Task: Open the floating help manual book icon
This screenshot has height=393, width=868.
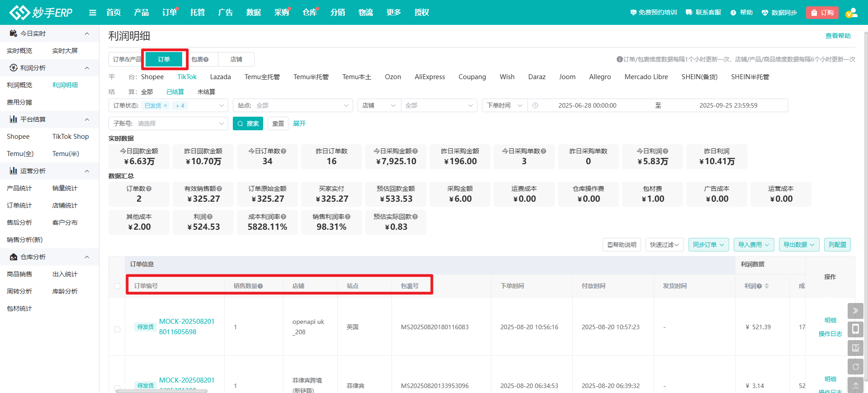Action: click(855, 348)
